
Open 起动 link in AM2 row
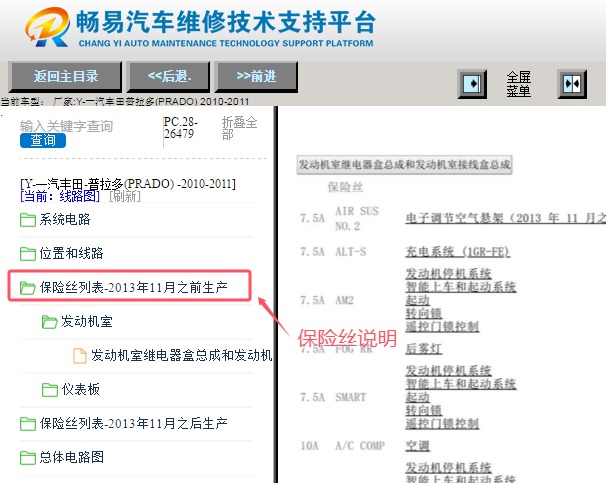pos(417,300)
